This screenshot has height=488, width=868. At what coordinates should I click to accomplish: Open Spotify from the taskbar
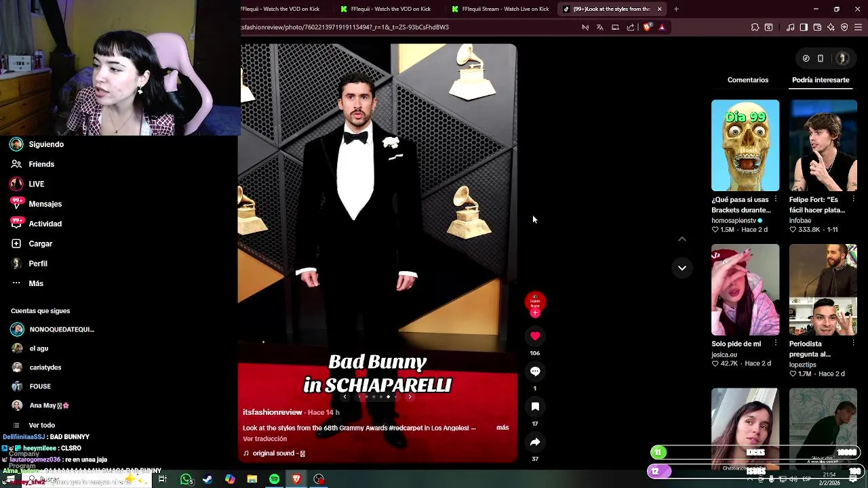pos(274,479)
